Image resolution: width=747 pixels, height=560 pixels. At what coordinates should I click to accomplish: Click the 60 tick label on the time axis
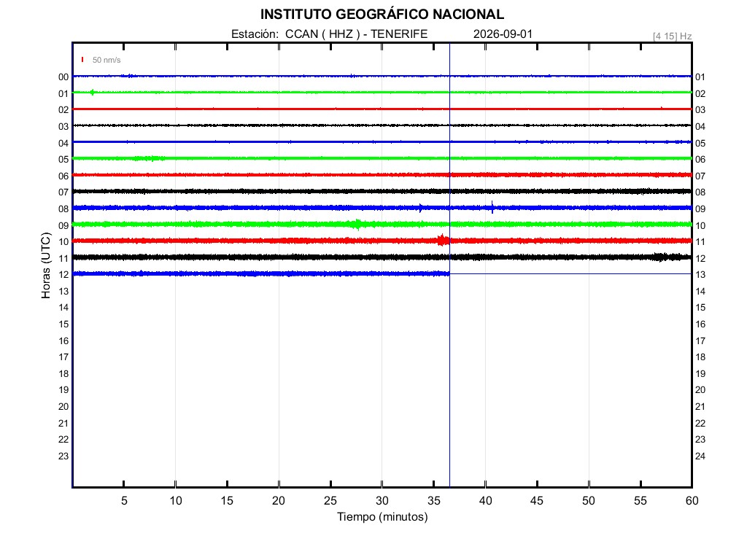(x=692, y=500)
